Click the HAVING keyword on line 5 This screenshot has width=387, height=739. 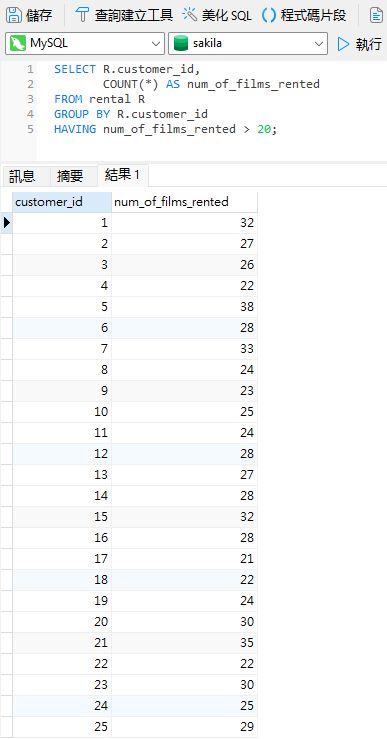click(75, 129)
